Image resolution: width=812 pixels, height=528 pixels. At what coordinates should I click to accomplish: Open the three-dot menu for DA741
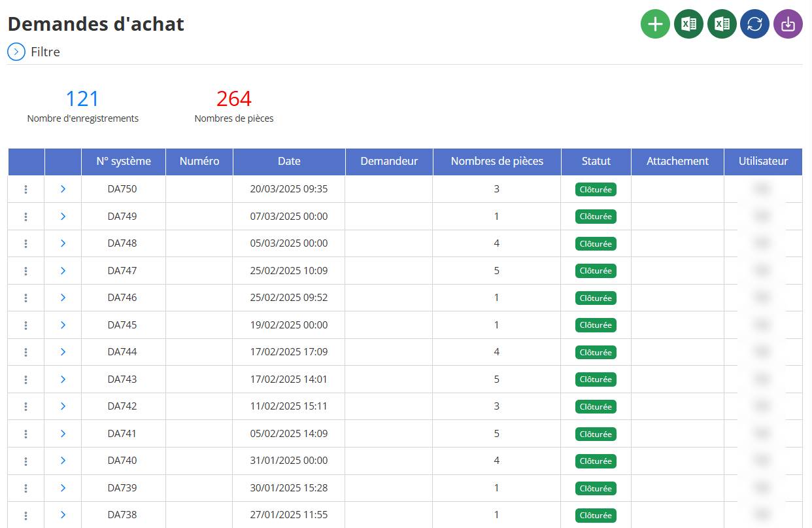coord(25,434)
